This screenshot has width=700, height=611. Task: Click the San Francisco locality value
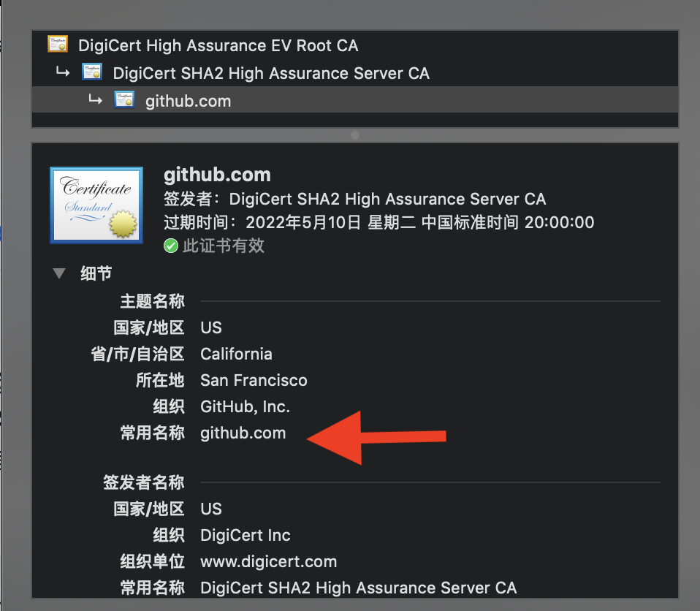[254, 380]
